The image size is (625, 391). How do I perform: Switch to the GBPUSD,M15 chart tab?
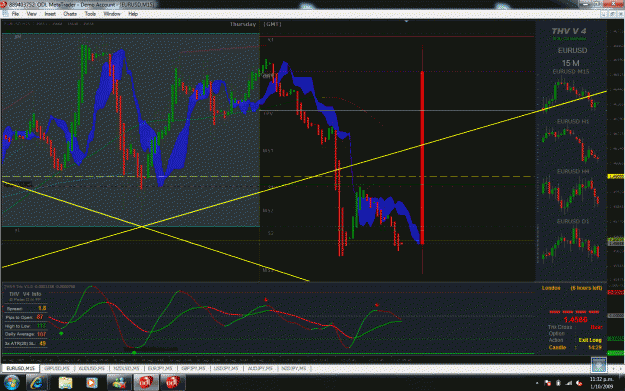[57, 368]
